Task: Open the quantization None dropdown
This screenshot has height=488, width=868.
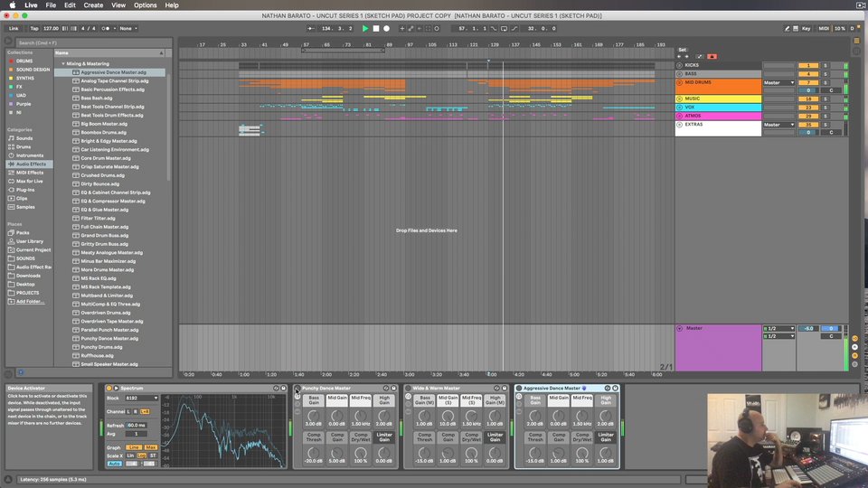Action: pyautogui.click(x=128, y=28)
